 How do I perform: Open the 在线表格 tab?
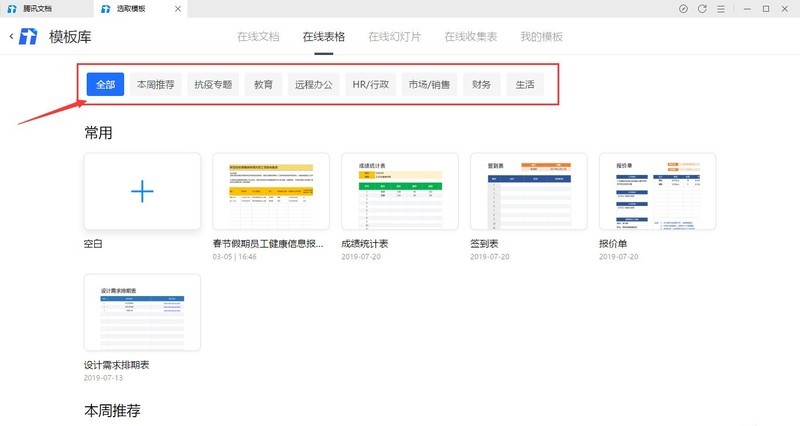[x=324, y=37]
